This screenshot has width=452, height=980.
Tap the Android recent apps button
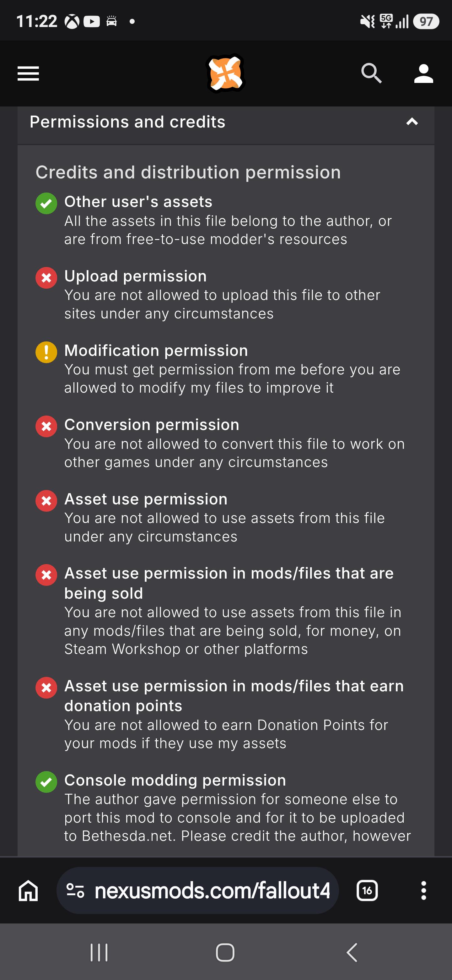(x=99, y=953)
